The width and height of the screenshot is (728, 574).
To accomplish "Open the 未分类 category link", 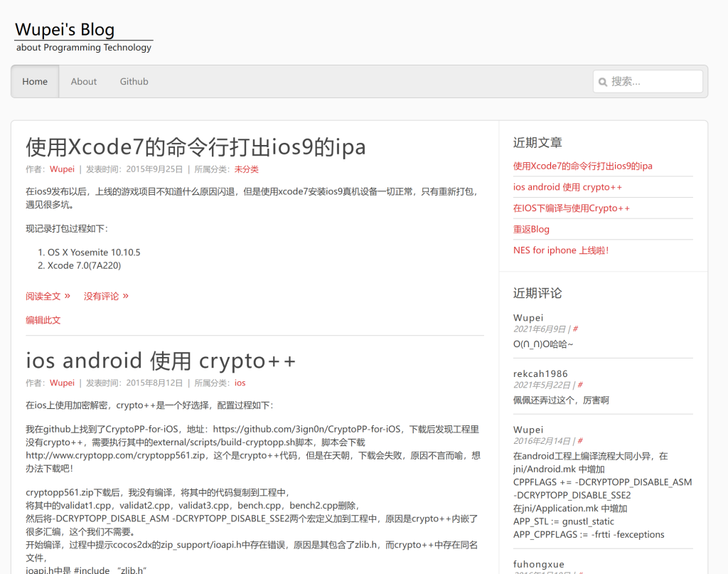I will coord(246,169).
